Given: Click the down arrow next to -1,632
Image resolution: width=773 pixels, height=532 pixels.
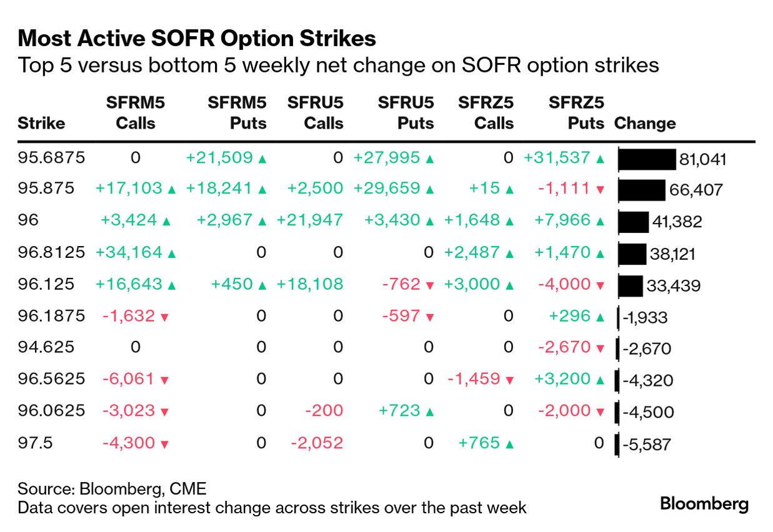Looking at the screenshot, I should click(165, 317).
